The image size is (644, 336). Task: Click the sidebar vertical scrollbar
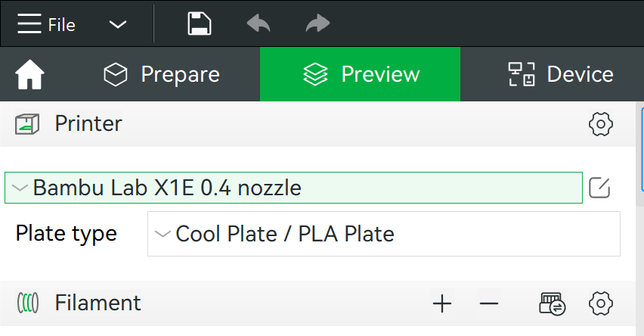641,151
